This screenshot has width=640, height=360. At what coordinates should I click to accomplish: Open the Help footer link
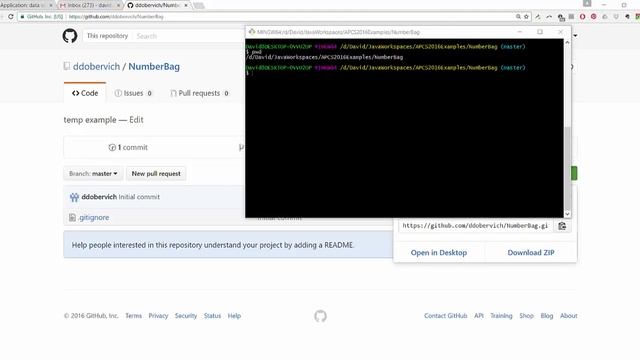click(x=234, y=316)
